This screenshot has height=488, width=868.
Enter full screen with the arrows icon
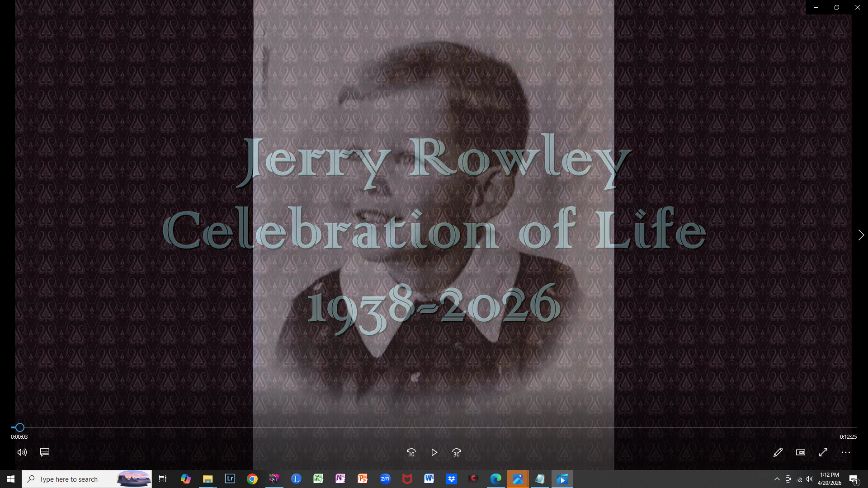click(823, 452)
